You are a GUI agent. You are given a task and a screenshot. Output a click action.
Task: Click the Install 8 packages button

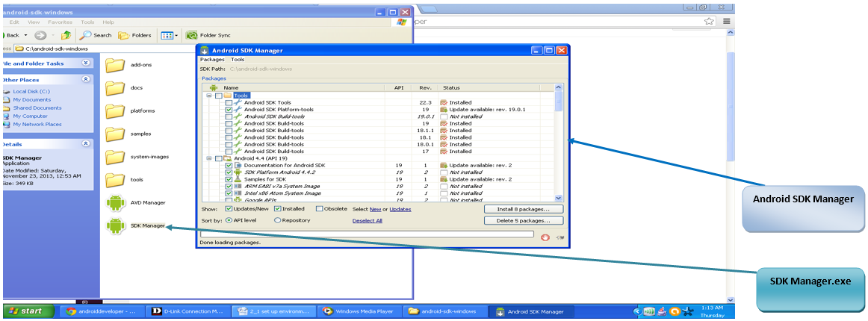pyautogui.click(x=524, y=209)
